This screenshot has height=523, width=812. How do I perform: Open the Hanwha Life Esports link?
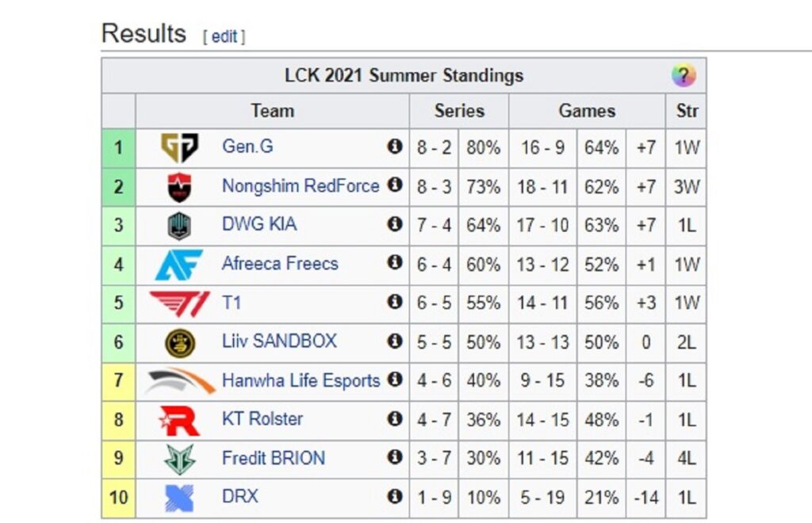point(301,380)
